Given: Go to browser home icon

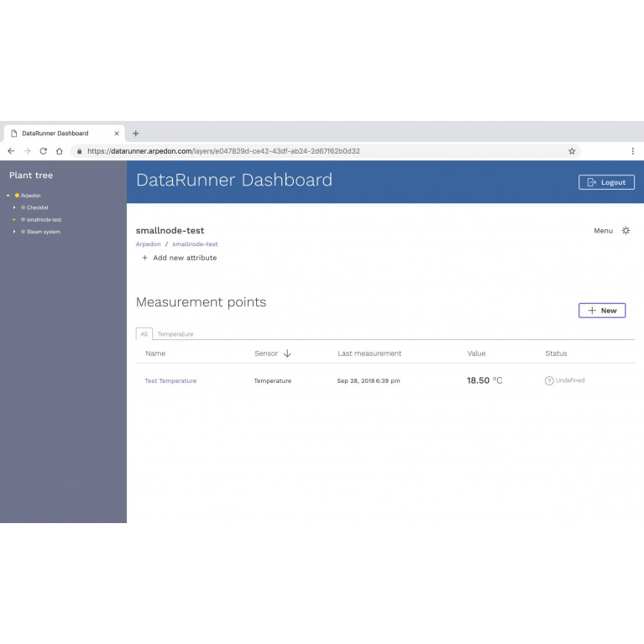Looking at the screenshot, I should coord(59,151).
